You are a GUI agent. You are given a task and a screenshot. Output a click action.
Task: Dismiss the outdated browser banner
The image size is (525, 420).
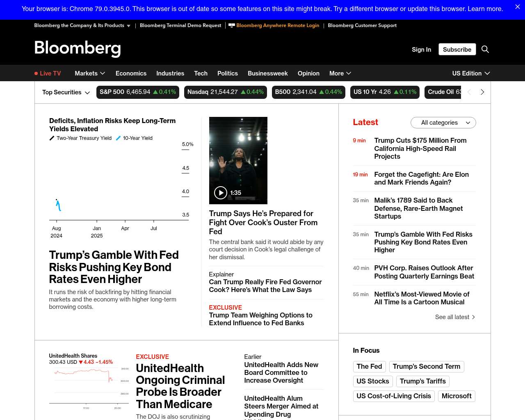point(518,7)
